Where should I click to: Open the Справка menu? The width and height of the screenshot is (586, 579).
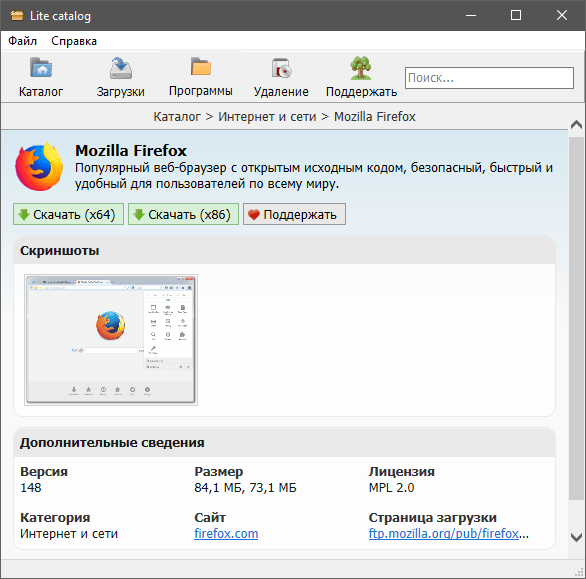[x=74, y=41]
